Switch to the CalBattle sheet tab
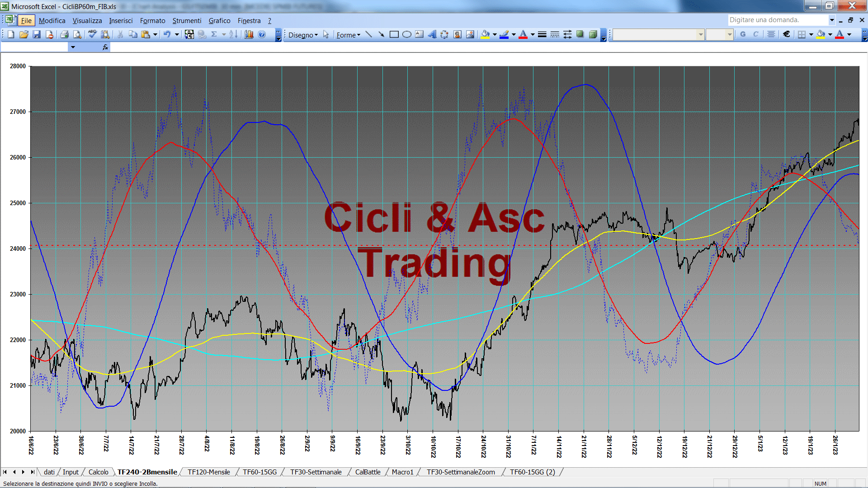The height and width of the screenshot is (488, 868). pos(368,472)
